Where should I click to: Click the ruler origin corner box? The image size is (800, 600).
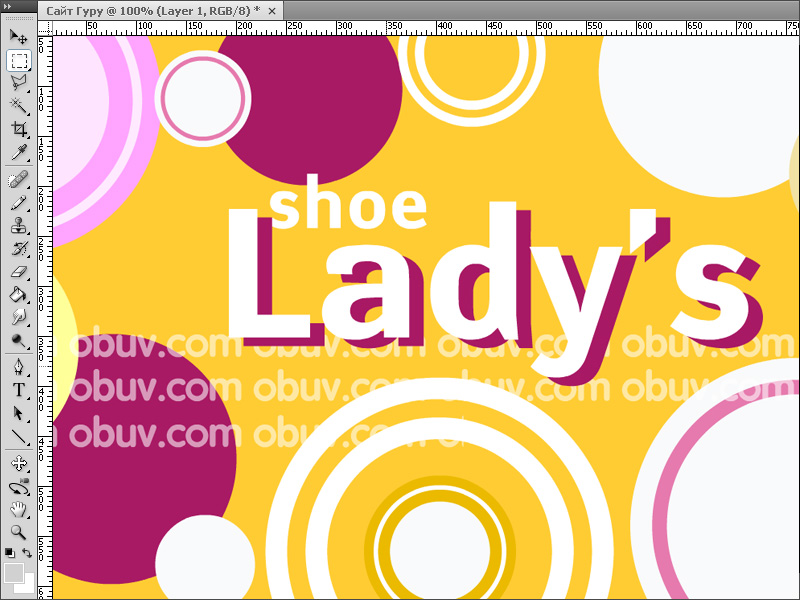tap(45, 28)
